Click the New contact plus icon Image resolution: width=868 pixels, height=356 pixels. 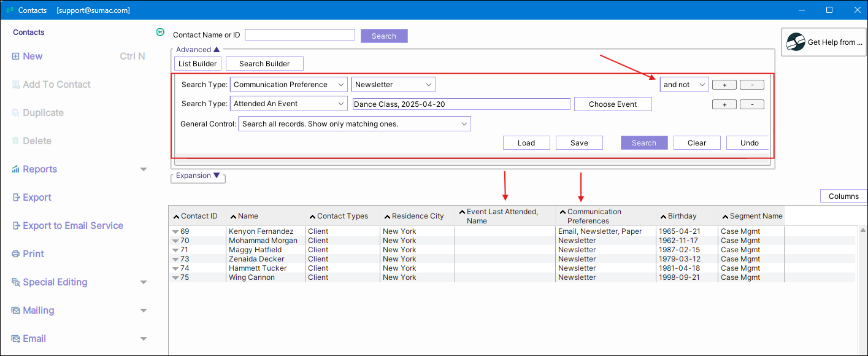click(15, 56)
